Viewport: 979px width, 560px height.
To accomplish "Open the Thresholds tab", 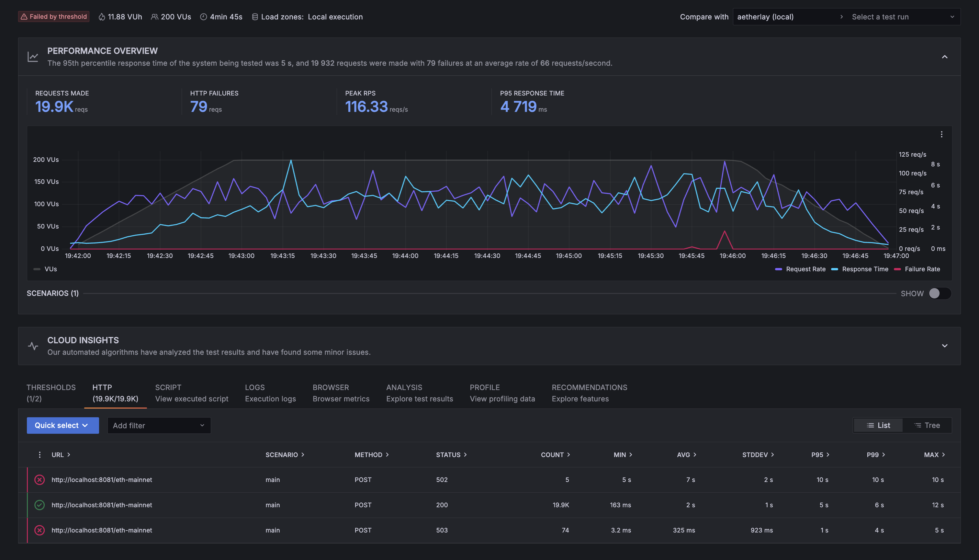I will click(51, 393).
